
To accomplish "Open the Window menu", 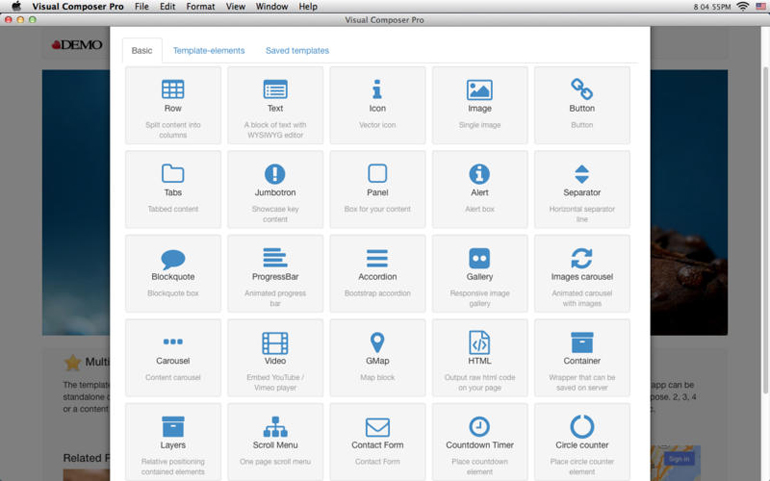I will click(272, 6).
